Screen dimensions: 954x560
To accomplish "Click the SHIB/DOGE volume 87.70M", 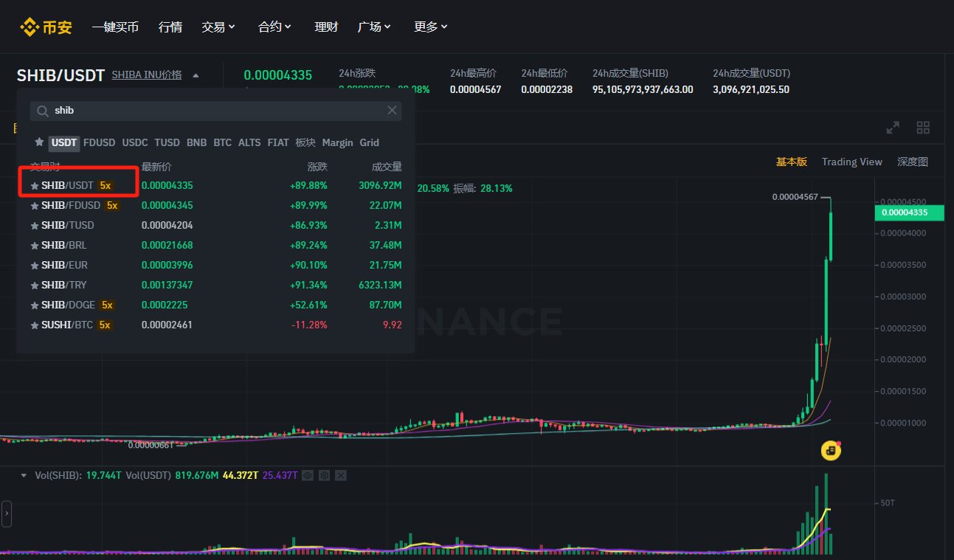I will click(386, 305).
